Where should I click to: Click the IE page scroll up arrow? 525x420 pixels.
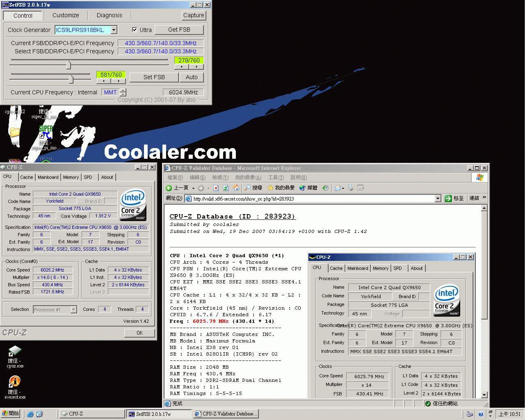[484, 208]
